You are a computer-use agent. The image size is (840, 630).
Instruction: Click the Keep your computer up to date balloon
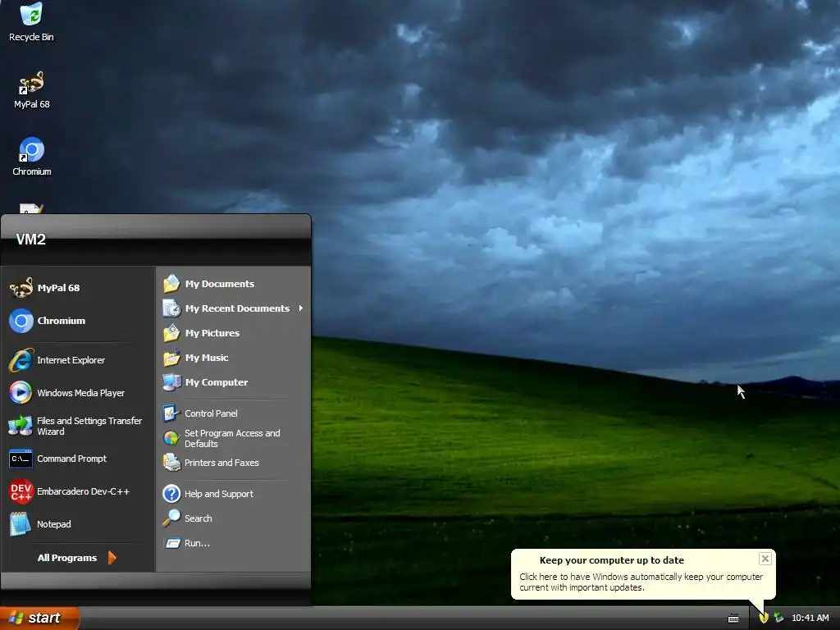click(x=643, y=573)
